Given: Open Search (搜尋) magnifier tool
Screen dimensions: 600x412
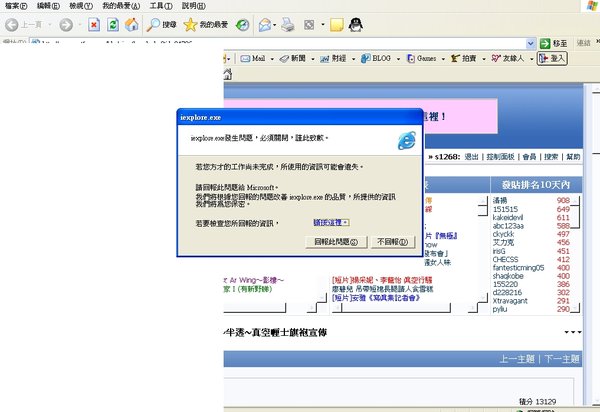Looking at the screenshot, I should point(161,25).
